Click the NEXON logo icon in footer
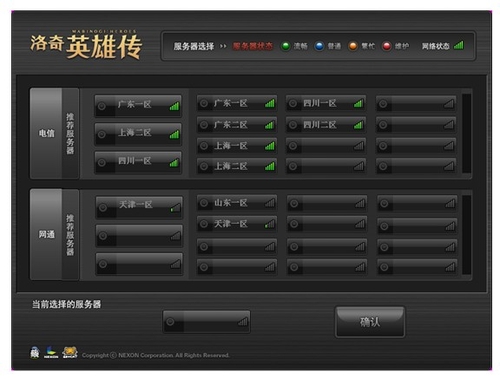This screenshot has height=379, width=500. pos(51,352)
